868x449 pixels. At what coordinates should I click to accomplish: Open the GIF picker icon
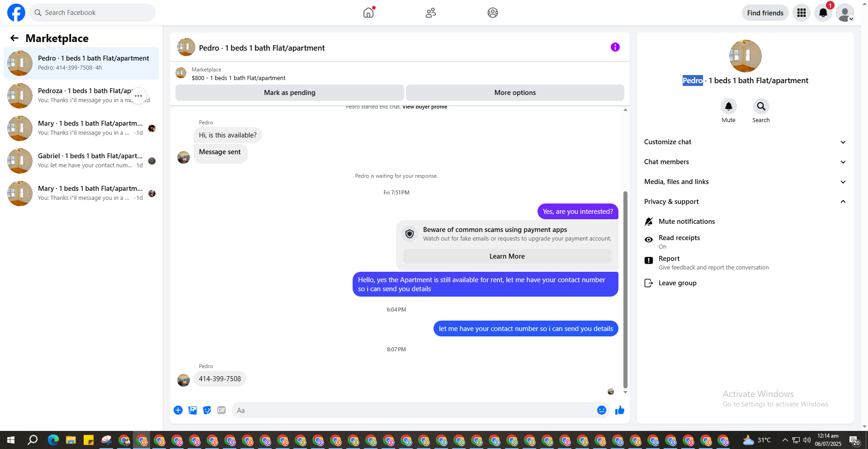click(x=222, y=410)
